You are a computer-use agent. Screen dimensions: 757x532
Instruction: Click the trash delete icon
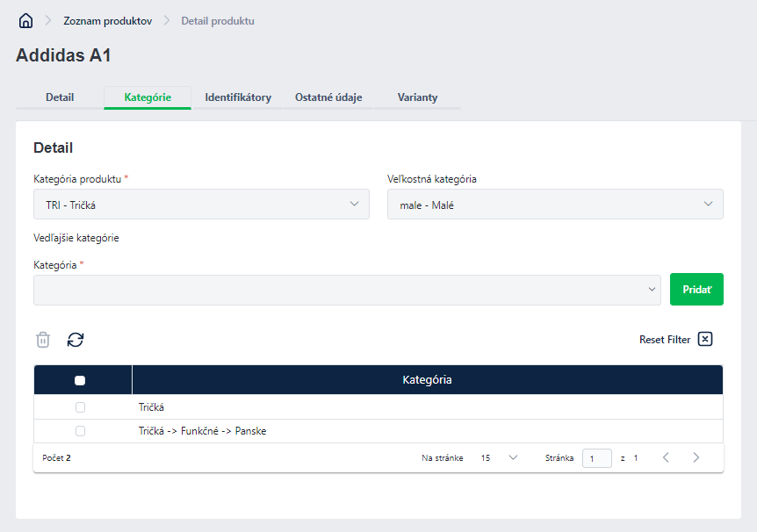(x=43, y=340)
